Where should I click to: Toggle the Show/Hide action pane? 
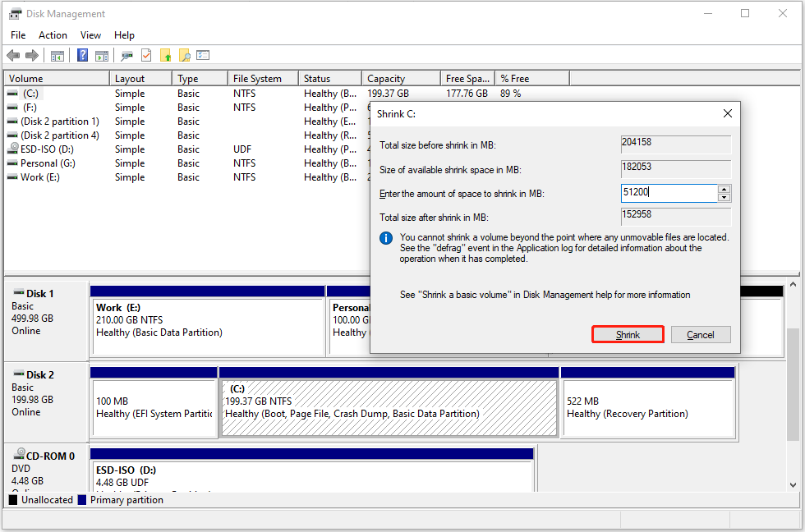101,56
